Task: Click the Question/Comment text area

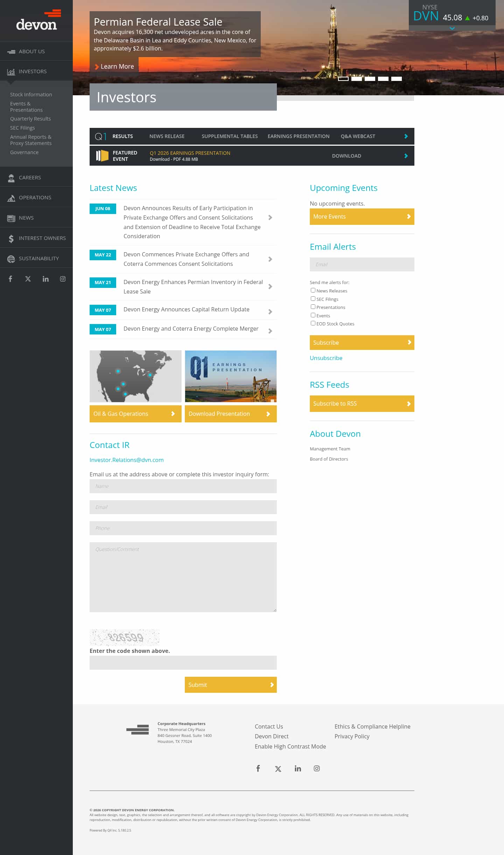Action: click(183, 577)
